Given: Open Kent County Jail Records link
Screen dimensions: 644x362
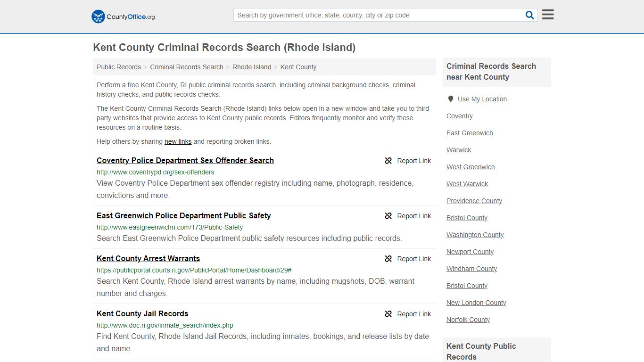Looking at the screenshot, I should click(x=142, y=313).
